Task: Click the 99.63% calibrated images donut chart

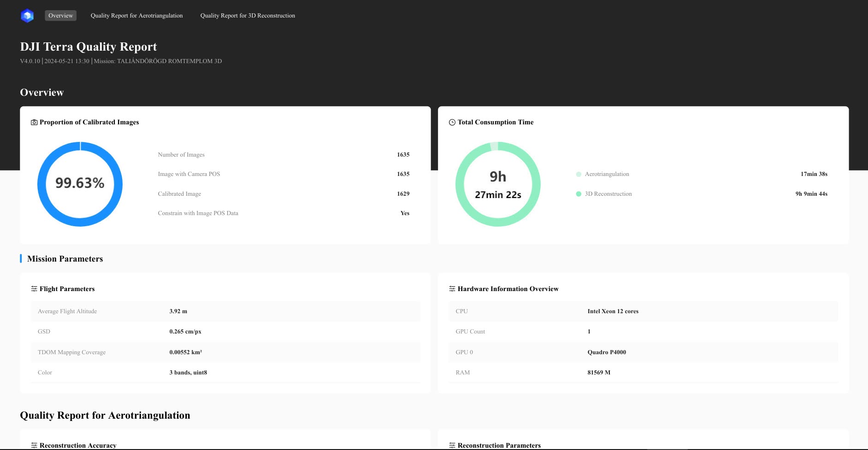Action: tap(80, 184)
